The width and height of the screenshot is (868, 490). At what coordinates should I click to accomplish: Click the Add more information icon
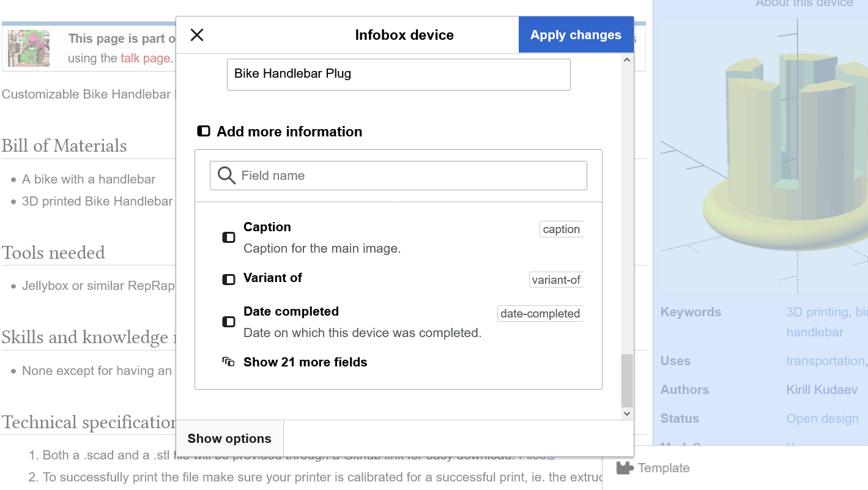point(204,132)
